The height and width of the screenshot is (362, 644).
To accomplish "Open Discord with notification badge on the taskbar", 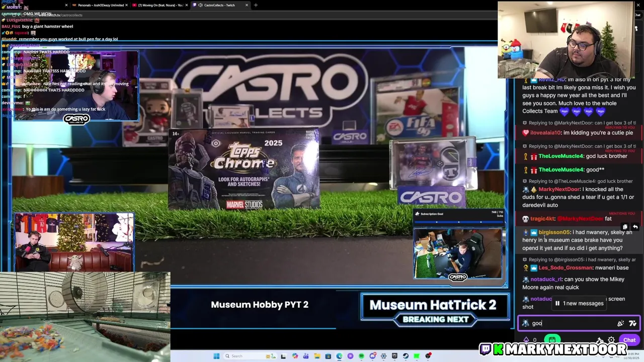I will click(x=373, y=356).
